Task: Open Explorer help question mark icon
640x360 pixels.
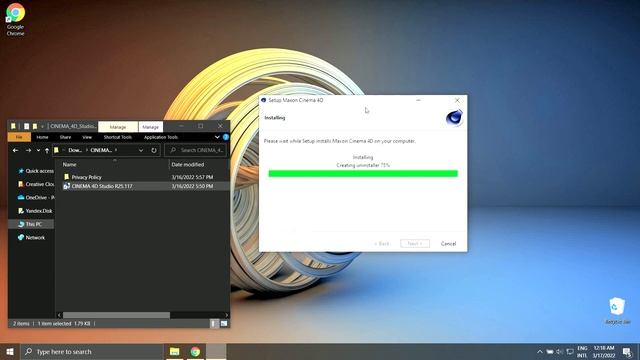Action: 225,137
